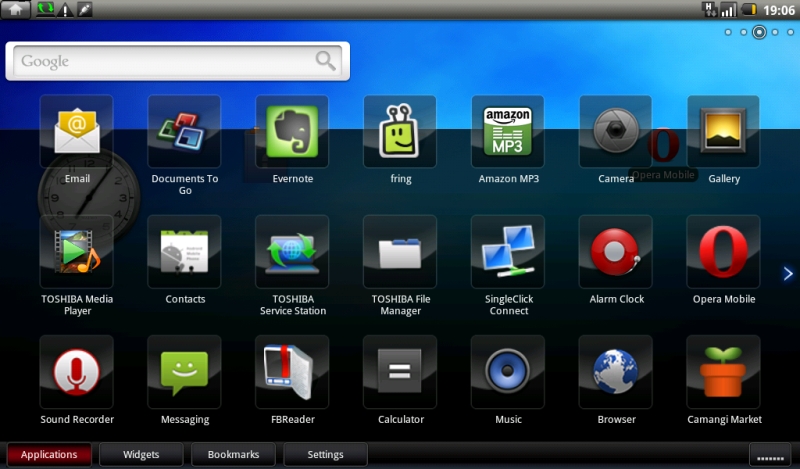This screenshot has height=469, width=800.
Task: Launch SingleClick Connect
Action: click(x=508, y=252)
